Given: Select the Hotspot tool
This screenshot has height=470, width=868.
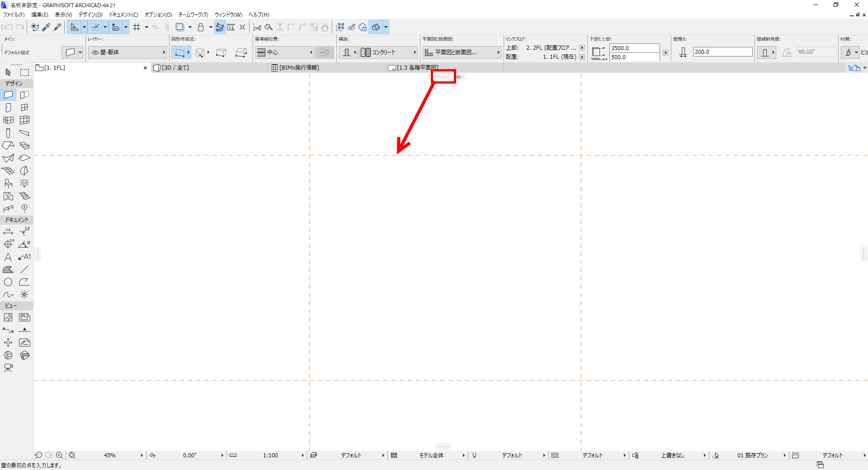Looking at the screenshot, I should (24, 295).
